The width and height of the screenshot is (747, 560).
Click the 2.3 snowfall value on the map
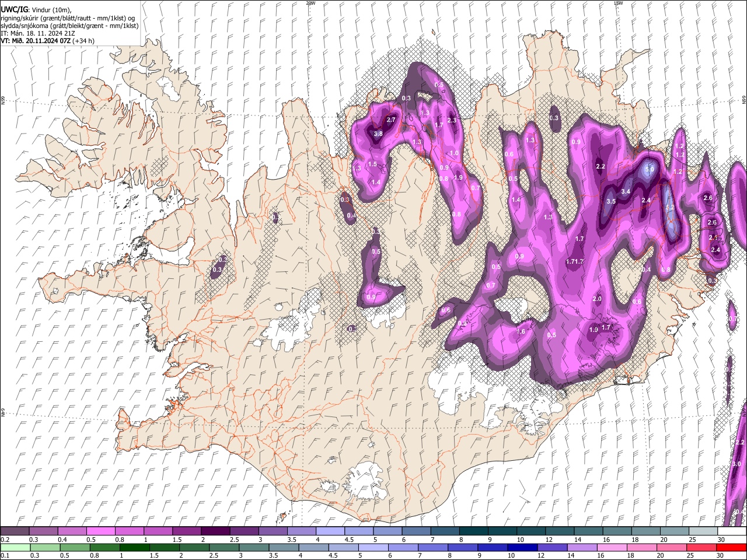pos(452,121)
